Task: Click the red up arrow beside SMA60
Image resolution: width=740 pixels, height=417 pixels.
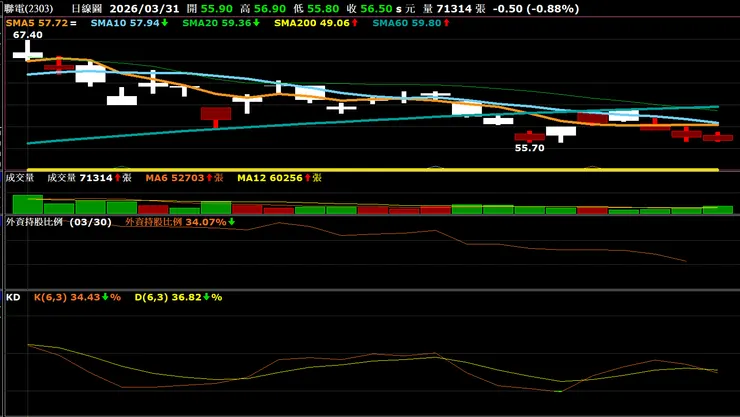Action: (446, 23)
